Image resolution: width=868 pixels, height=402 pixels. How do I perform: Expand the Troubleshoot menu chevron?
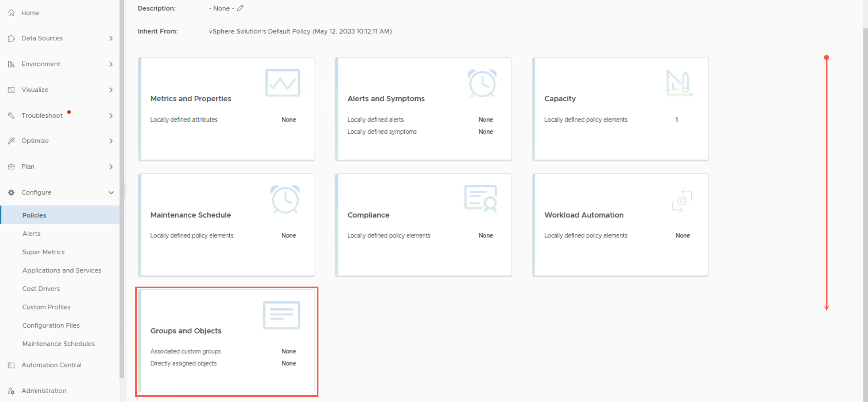point(111,116)
